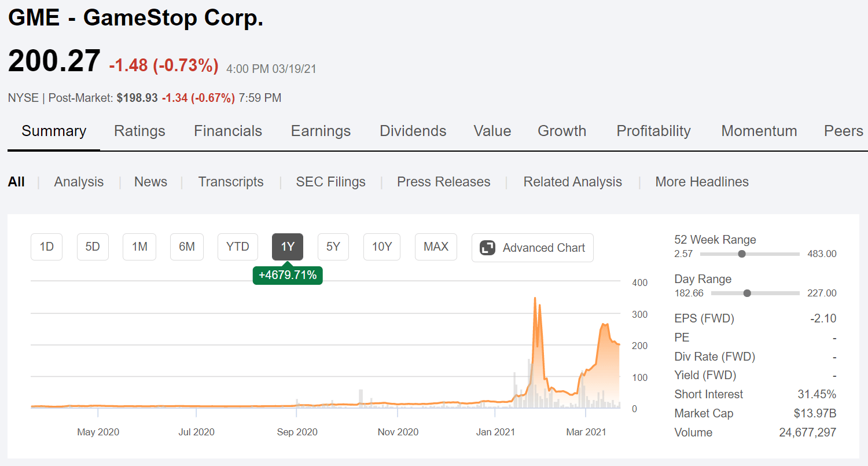
Task: Show the 5Y chart range
Action: (333, 247)
